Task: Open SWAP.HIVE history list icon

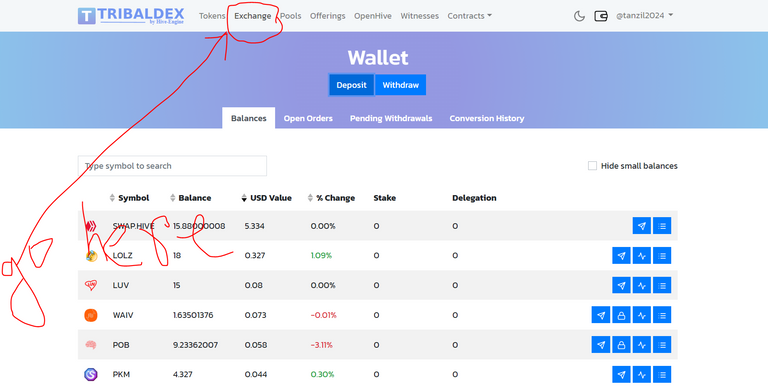Action: coord(662,226)
